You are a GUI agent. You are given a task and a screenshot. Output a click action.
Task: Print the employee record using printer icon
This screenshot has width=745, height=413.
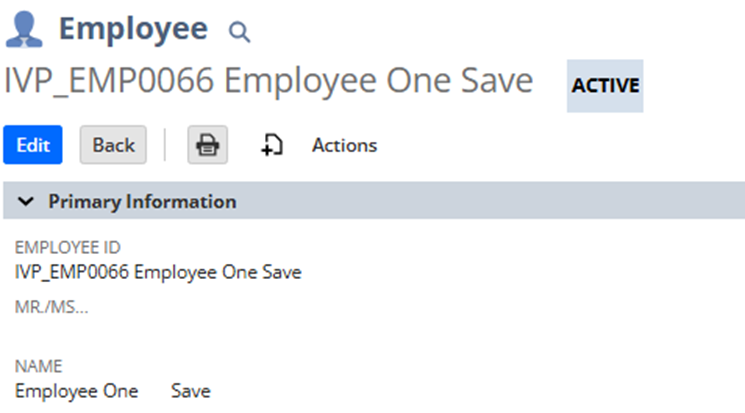pos(208,145)
